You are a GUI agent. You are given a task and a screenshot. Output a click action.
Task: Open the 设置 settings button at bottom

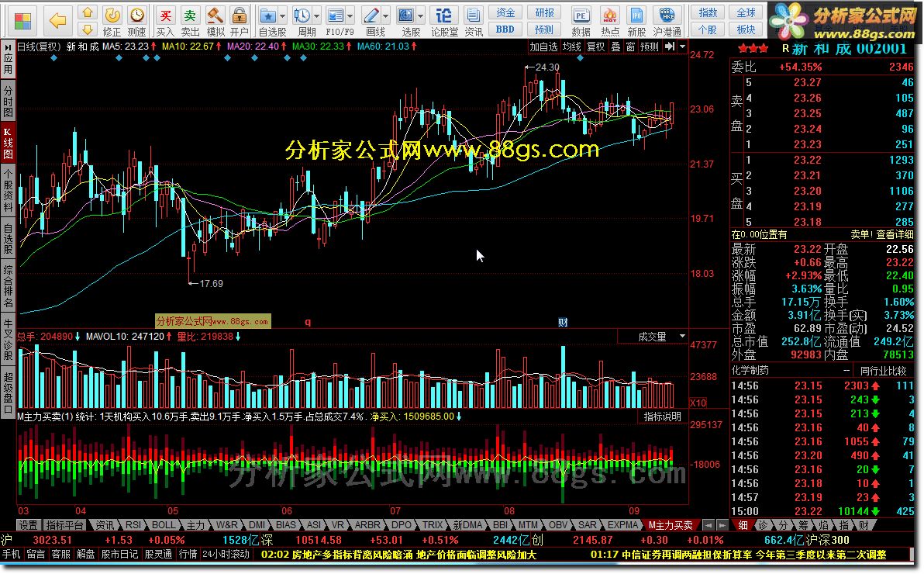pos(28,525)
